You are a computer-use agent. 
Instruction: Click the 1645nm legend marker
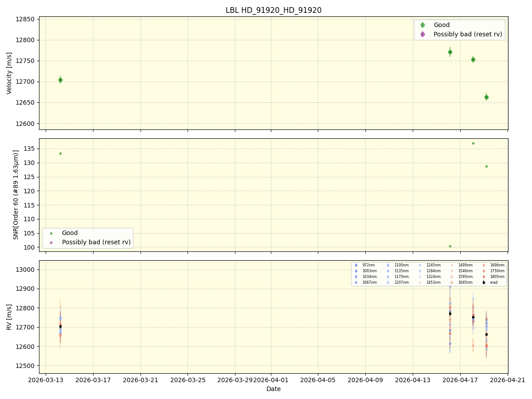click(x=452, y=282)
